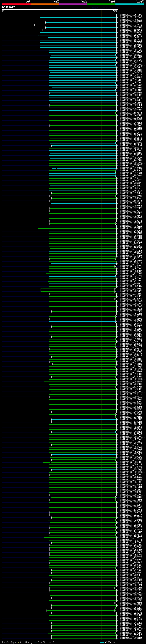Select hit UniRef100_B8I1U5
Image resolution: width=146 pixels, height=644 pixels.
pyautogui.click(x=131, y=90)
